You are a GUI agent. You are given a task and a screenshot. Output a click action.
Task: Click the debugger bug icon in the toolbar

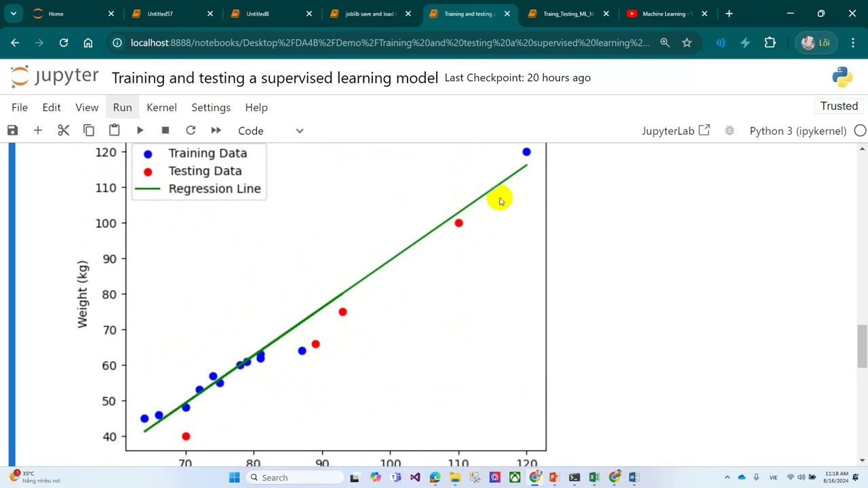(x=730, y=131)
